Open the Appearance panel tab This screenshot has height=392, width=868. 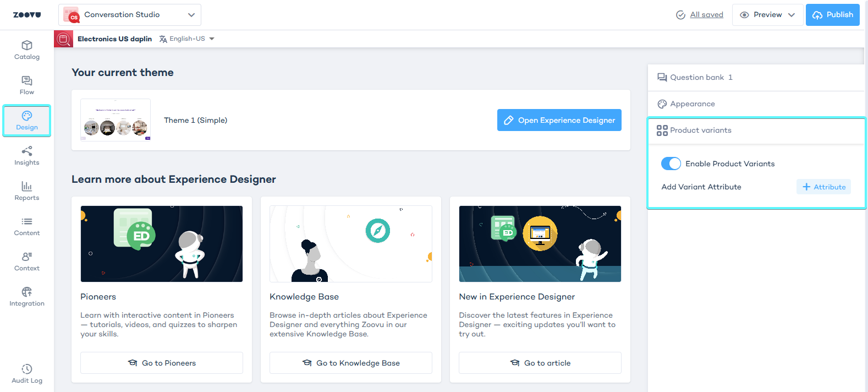click(x=692, y=104)
